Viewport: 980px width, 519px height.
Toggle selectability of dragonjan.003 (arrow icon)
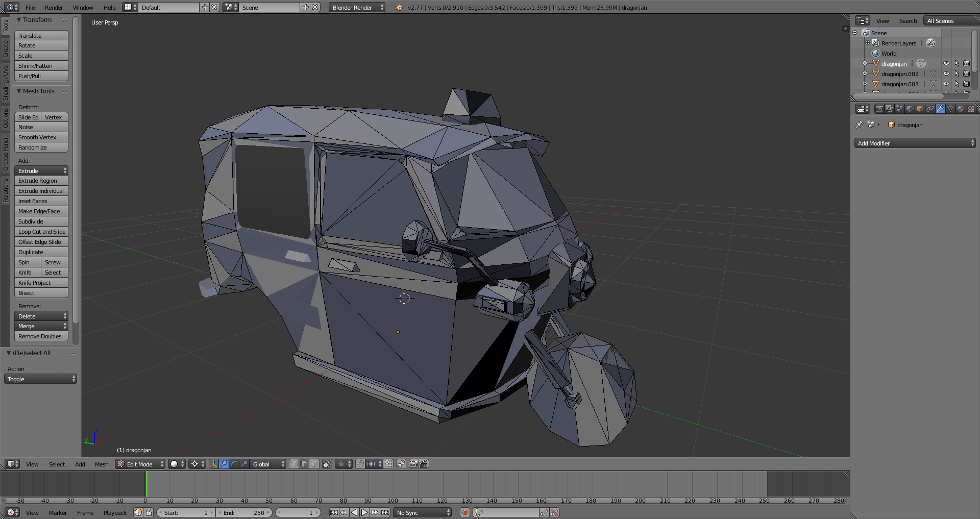point(957,84)
